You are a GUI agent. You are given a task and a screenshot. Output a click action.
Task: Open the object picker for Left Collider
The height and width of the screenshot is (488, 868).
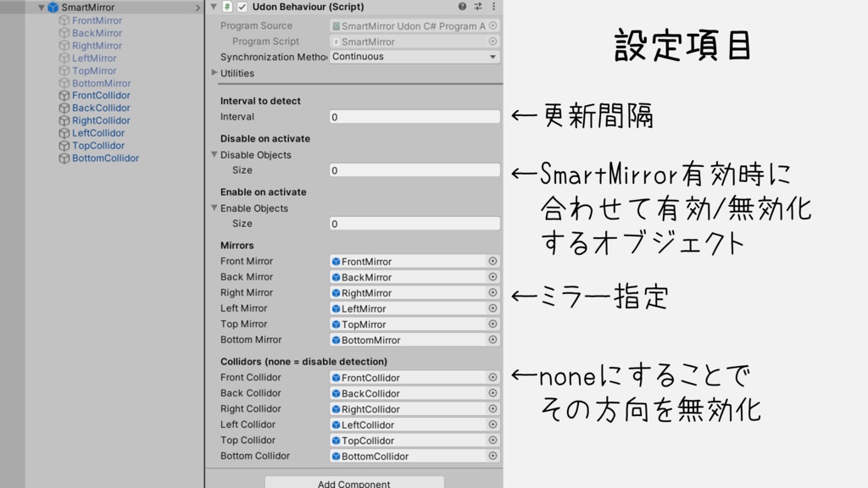point(492,424)
